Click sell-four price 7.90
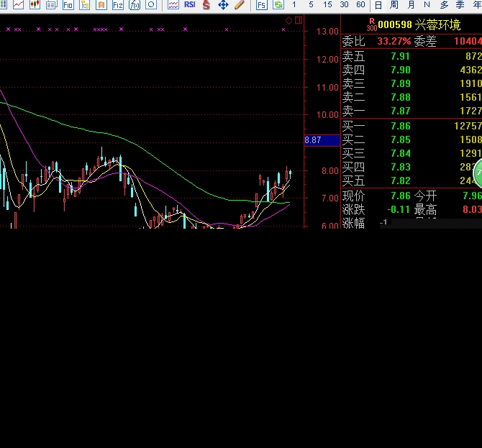The image size is (482, 448). pos(400,70)
